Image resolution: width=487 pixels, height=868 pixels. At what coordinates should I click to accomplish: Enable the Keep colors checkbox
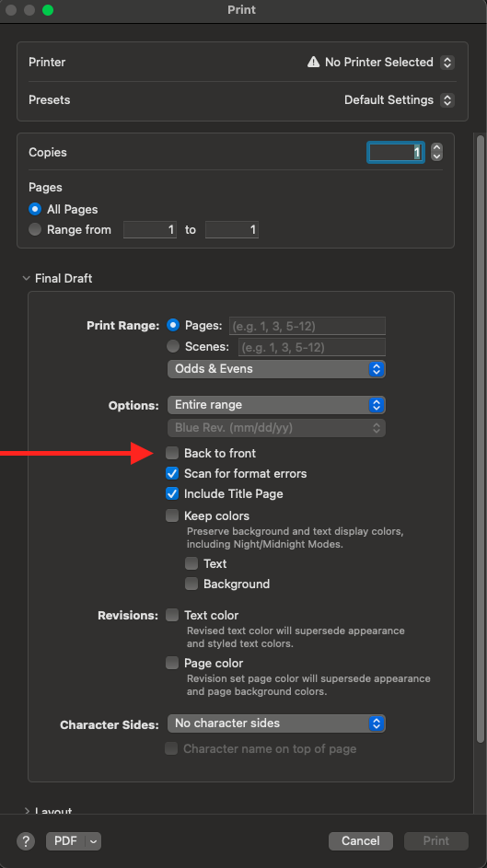click(172, 515)
